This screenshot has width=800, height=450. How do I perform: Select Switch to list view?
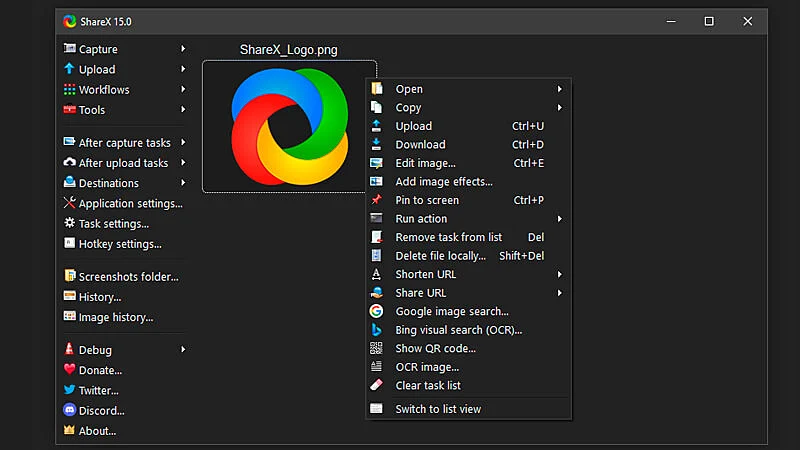[x=438, y=409]
